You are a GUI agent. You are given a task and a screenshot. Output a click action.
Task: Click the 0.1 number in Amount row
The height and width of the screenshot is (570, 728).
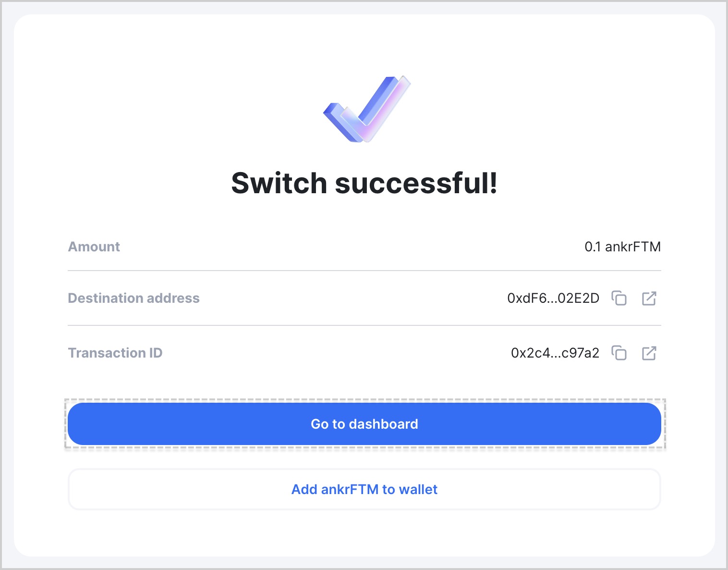pos(593,247)
